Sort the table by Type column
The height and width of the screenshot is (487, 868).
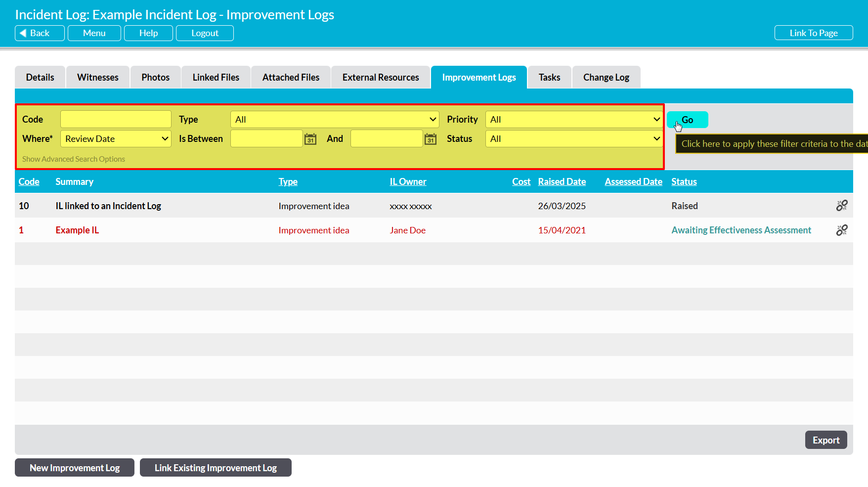click(288, 181)
